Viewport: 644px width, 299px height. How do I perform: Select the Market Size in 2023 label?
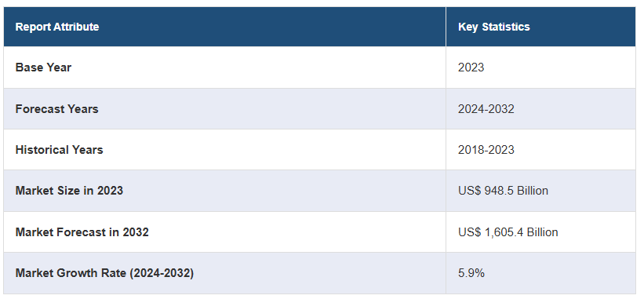(x=69, y=191)
